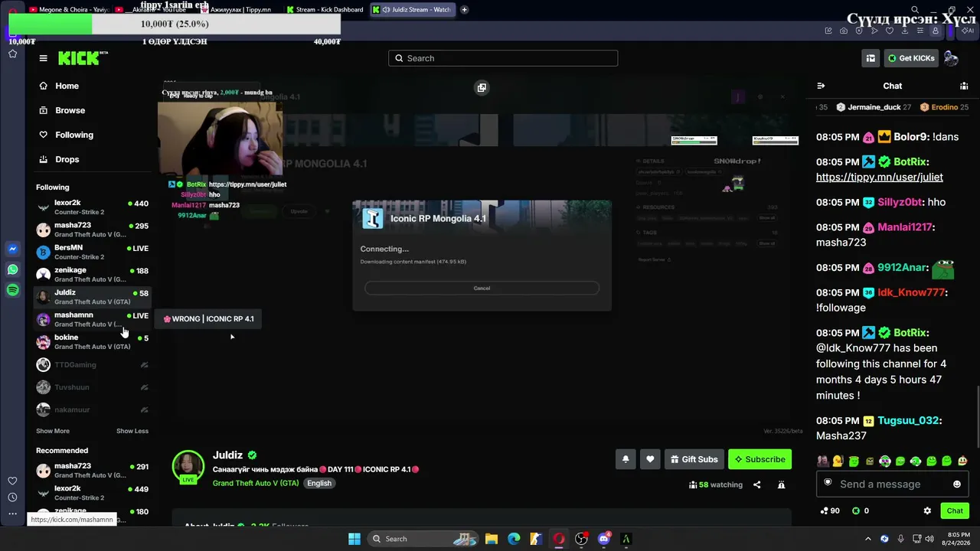Image resolution: width=980 pixels, height=551 pixels.
Task: Open chat settings gear
Action: coord(927,510)
